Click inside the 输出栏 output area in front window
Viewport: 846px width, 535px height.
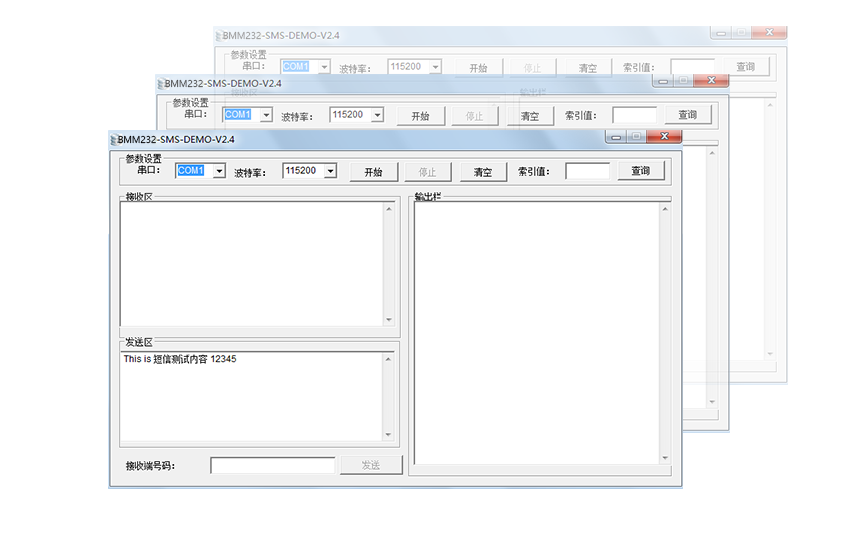(537, 333)
